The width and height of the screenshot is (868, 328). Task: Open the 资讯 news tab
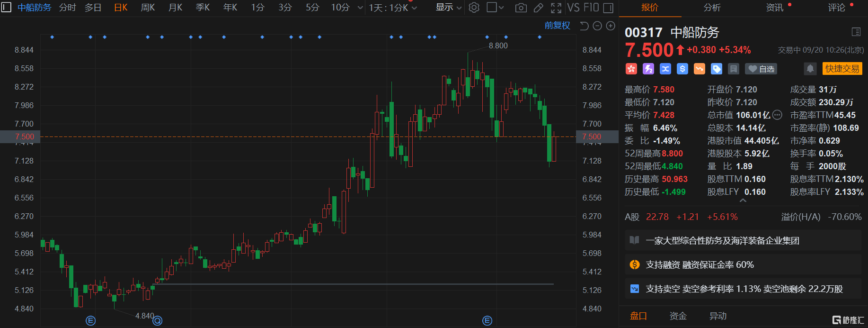pos(775,8)
